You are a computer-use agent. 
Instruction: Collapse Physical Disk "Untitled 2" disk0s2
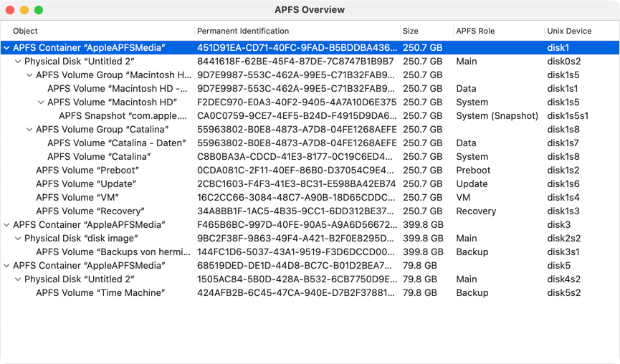pos(18,62)
